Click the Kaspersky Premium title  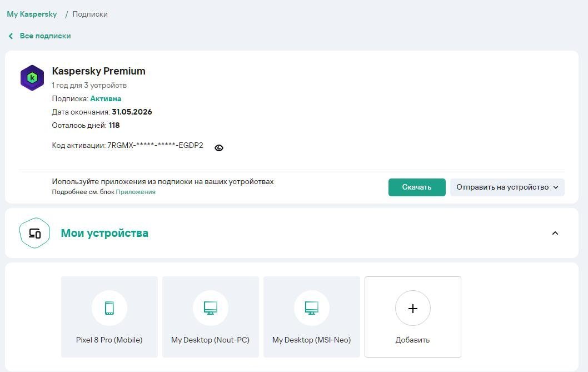pos(98,71)
